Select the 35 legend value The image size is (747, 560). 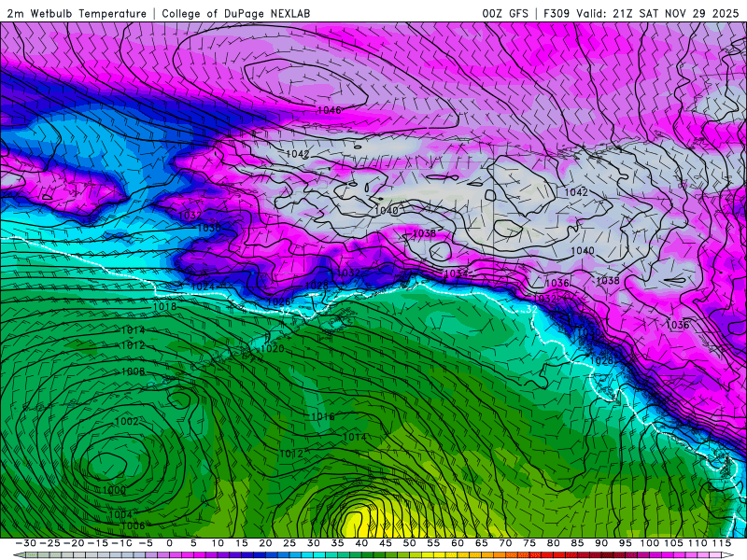(x=337, y=543)
